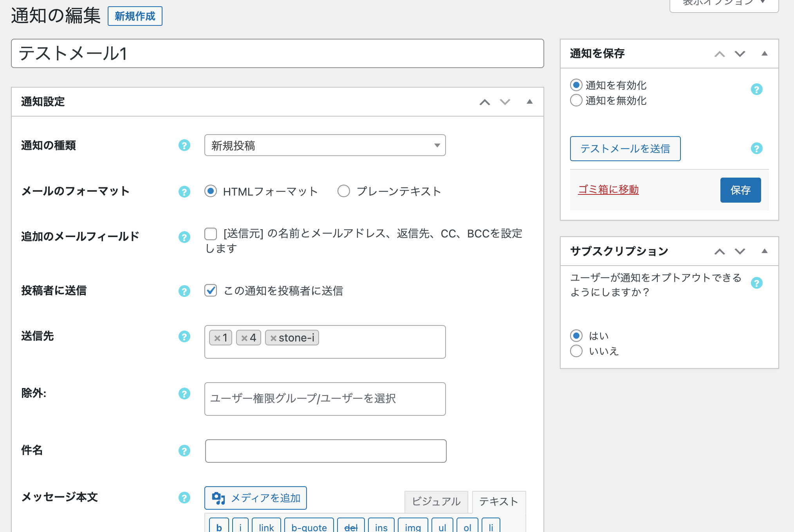Open help icon beside テストメールを送信
The height and width of the screenshot is (532, 794).
tap(756, 149)
